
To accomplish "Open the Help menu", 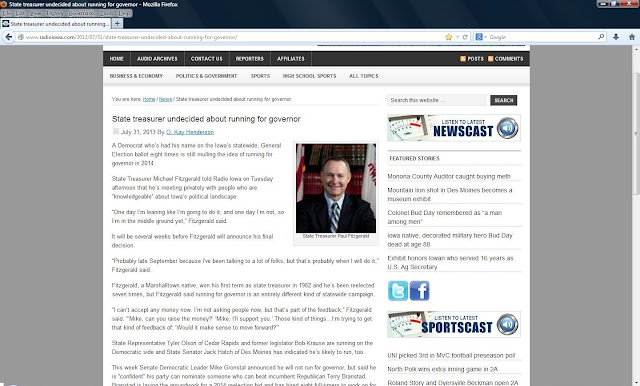I will (124, 13).
